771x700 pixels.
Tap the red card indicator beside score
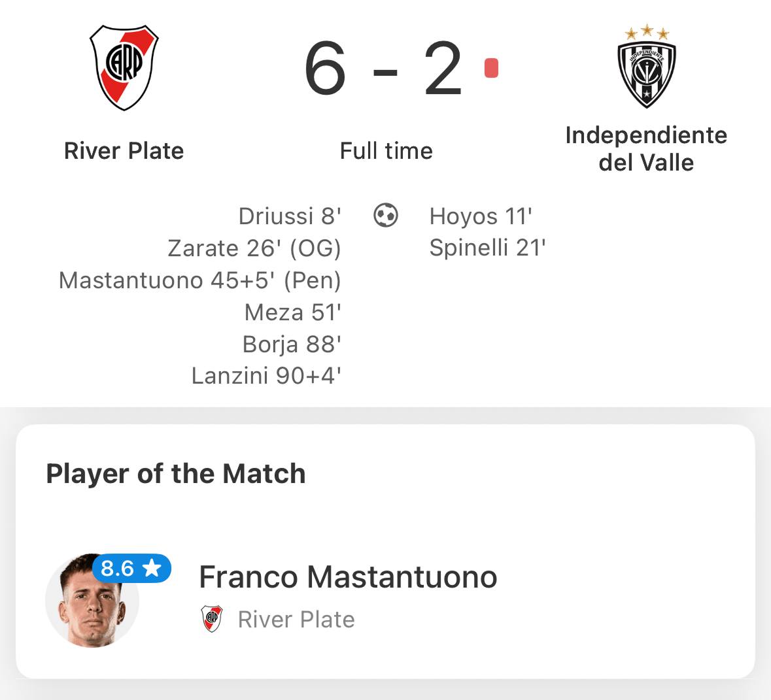click(x=491, y=68)
